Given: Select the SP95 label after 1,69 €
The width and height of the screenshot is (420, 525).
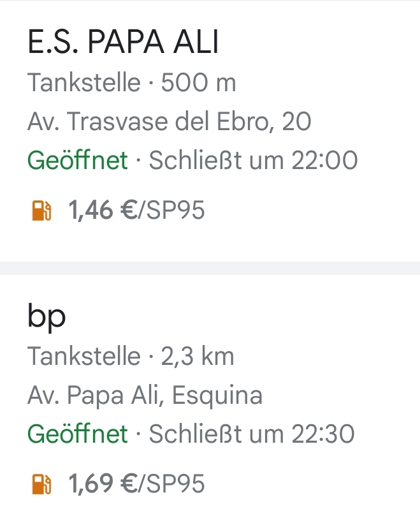Looking at the screenshot, I should pos(176,484).
